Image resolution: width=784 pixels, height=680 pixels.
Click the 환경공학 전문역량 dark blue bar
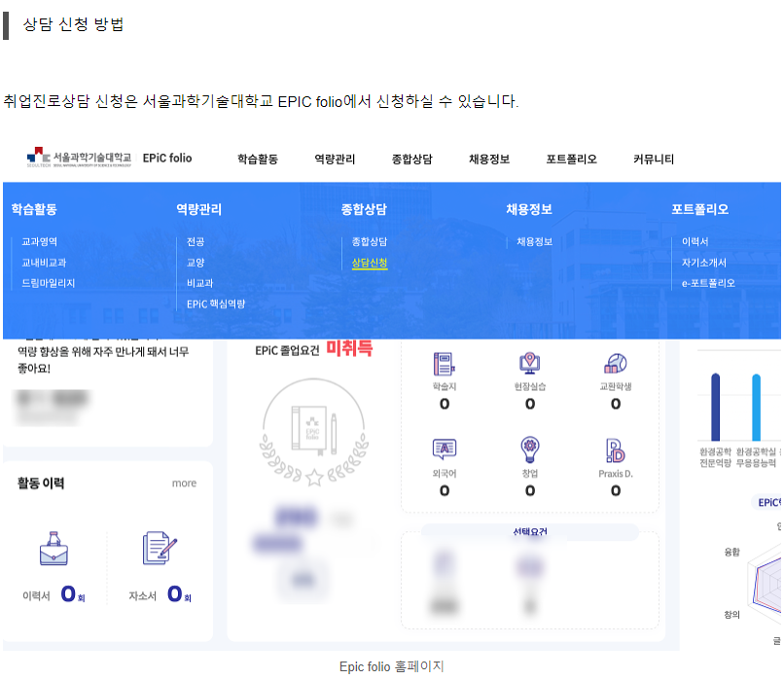716,407
